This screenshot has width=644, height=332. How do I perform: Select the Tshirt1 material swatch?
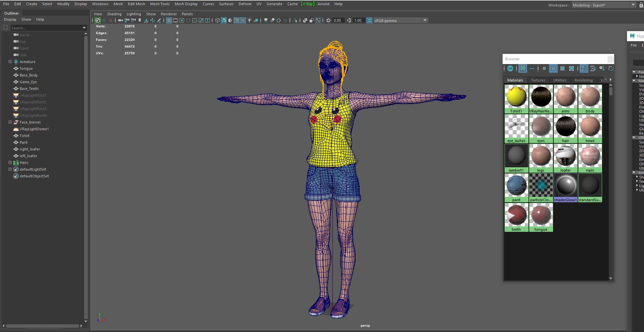click(x=516, y=99)
